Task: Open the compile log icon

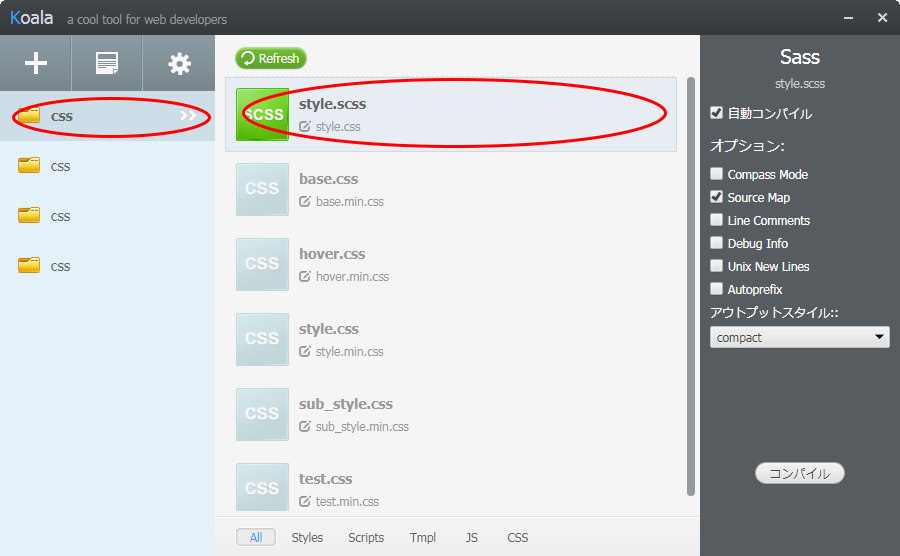Action: click(x=107, y=63)
